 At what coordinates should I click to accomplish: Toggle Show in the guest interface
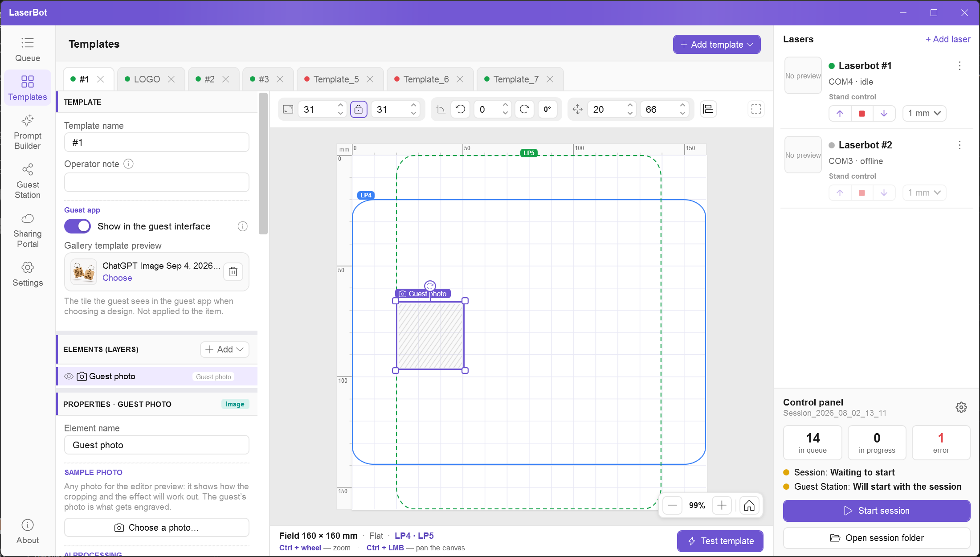pos(78,226)
